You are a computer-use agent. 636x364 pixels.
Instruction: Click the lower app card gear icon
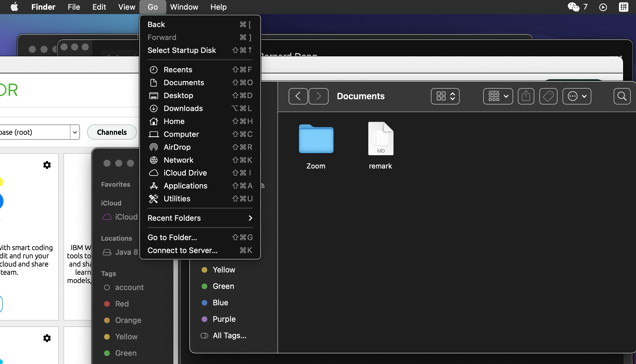click(x=47, y=338)
